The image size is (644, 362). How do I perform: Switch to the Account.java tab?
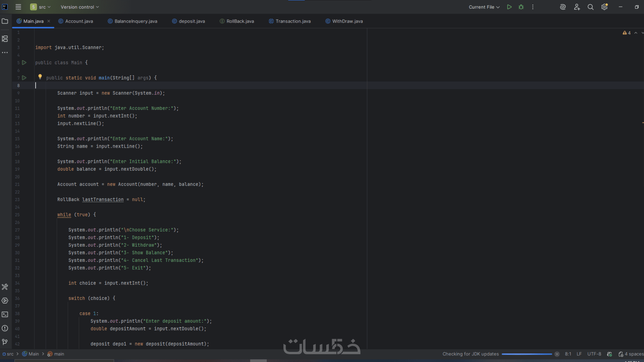click(x=76, y=21)
